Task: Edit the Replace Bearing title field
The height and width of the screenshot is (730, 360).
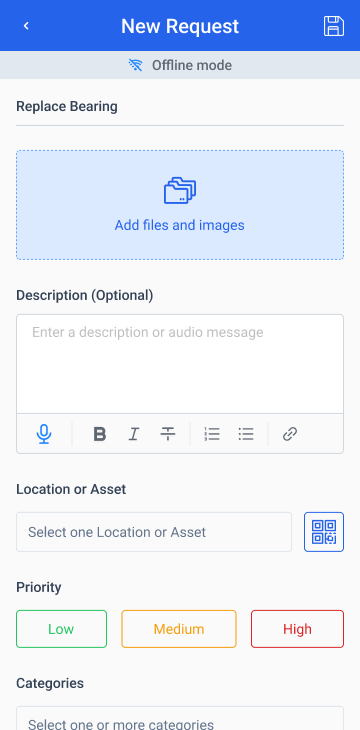Action: [180, 107]
